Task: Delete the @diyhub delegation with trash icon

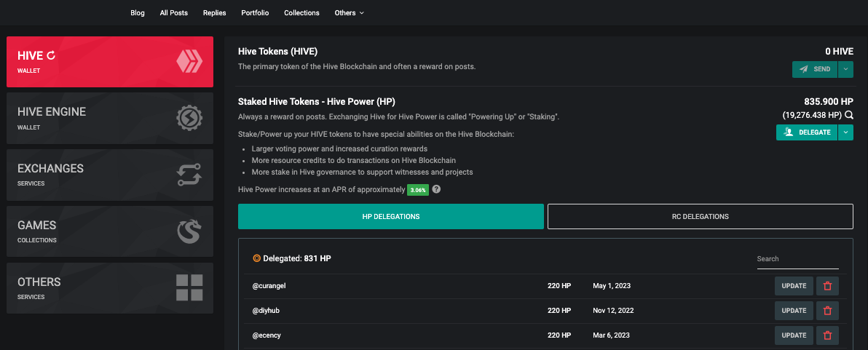Action: tap(828, 311)
